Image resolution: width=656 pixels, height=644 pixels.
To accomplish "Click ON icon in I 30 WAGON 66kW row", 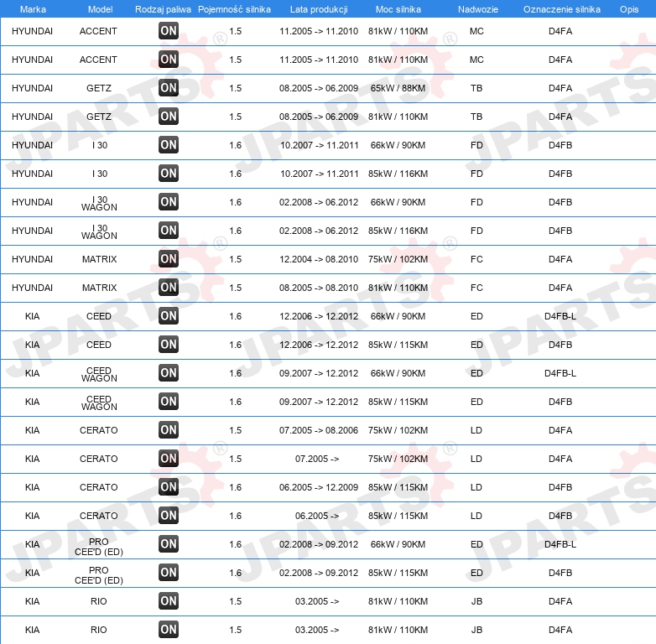I will point(169,202).
